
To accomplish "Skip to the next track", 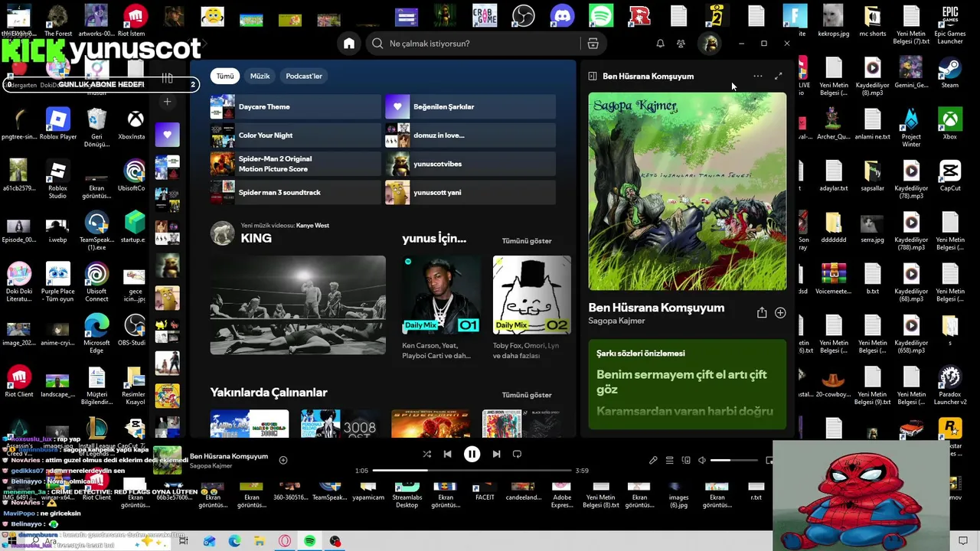I will (x=496, y=454).
